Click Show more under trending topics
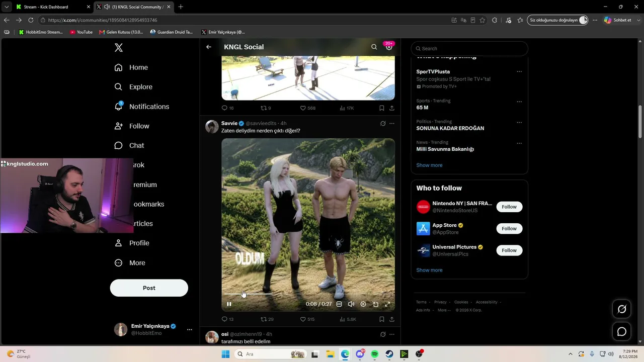 point(429,165)
